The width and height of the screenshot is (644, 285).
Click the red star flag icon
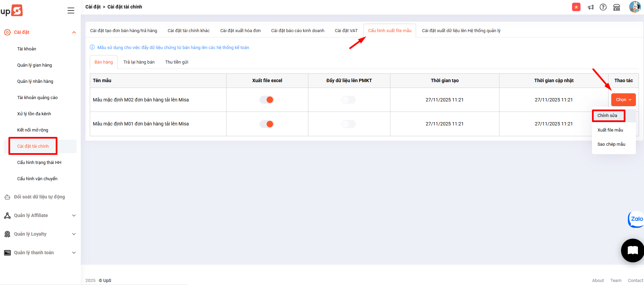click(576, 7)
